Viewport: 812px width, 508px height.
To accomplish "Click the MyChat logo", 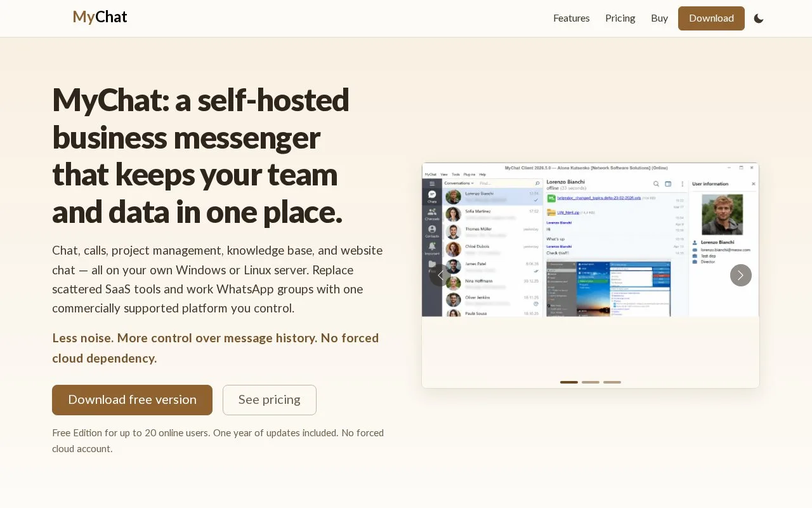I will [x=100, y=17].
